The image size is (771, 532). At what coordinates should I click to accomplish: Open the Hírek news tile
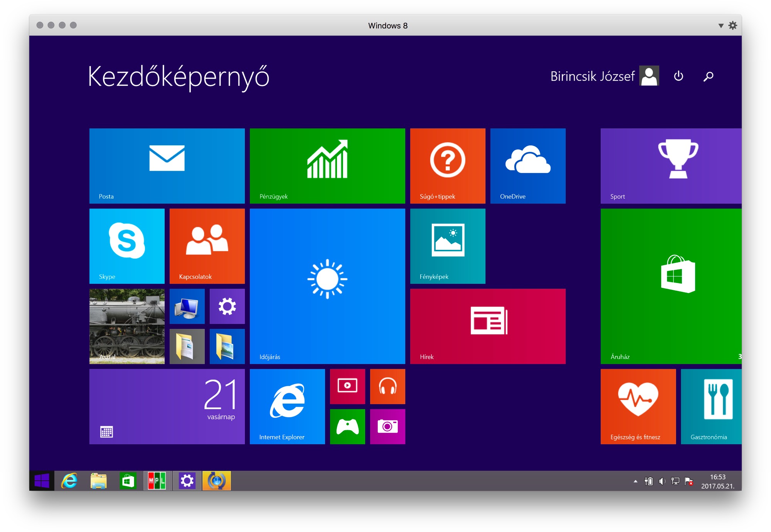pos(488,326)
